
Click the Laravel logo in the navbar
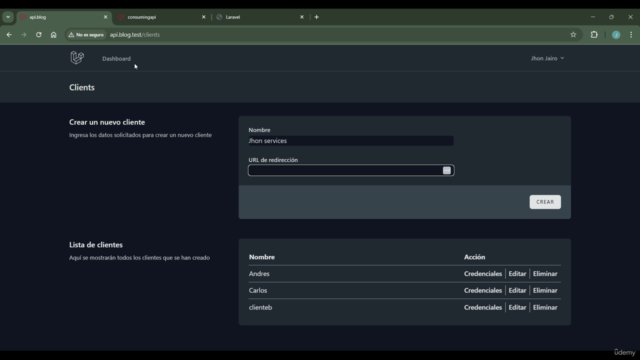(x=77, y=58)
